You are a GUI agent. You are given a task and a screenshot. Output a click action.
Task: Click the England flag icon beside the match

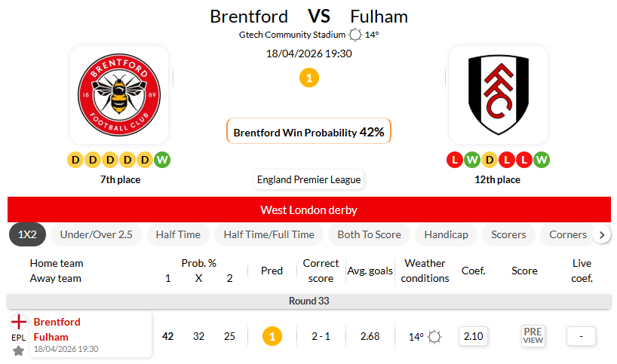(19, 322)
